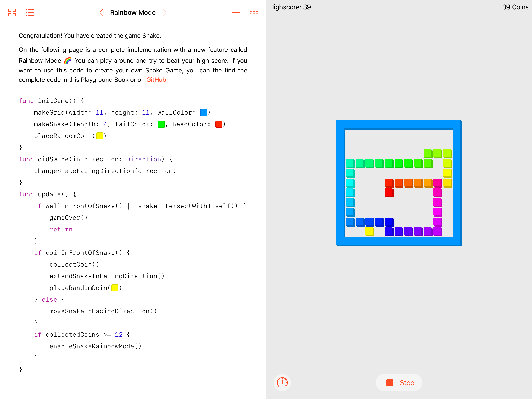The height and width of the screenshot is (399, 532).
Task: Go to previous page chevron
Action: point(101,12)
